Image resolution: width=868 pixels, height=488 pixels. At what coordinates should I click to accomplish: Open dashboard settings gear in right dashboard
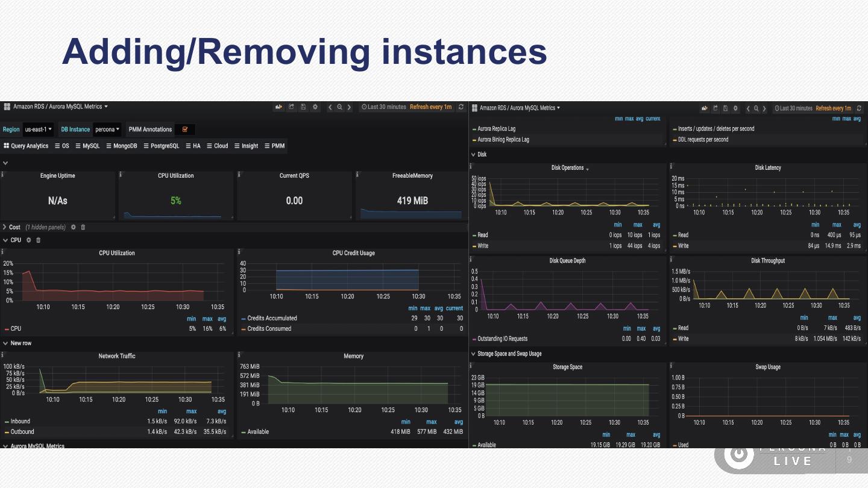pyautogui.click(x=737, y=108)
